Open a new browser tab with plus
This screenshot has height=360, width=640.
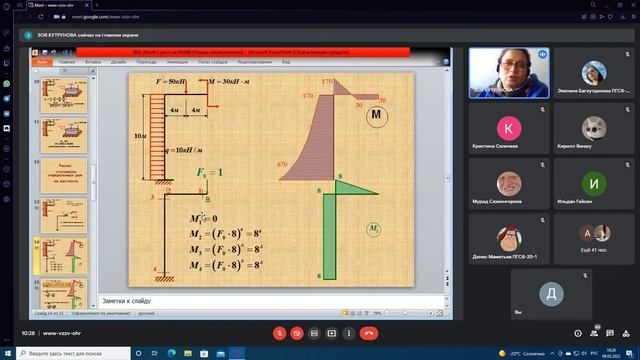pyautogui.click(x=97, y=5)
